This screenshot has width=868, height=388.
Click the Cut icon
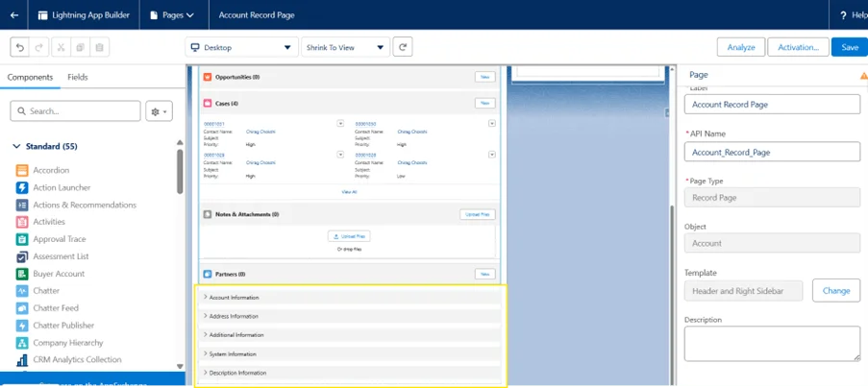(61, 47)
